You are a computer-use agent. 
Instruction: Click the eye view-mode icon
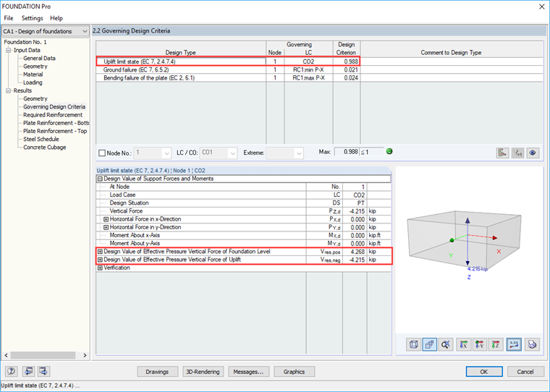(533, 153)
